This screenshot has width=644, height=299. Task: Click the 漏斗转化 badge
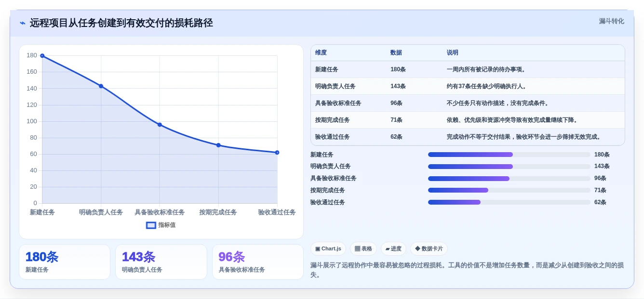(611, 21)
